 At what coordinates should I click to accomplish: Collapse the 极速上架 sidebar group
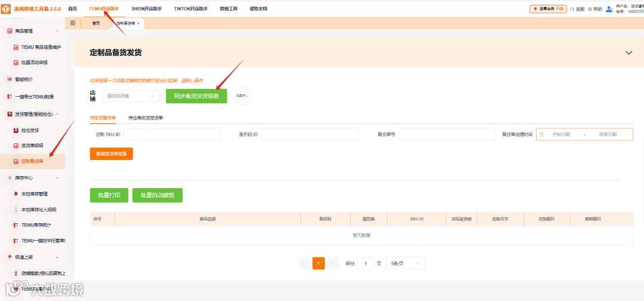pos(57,257)
